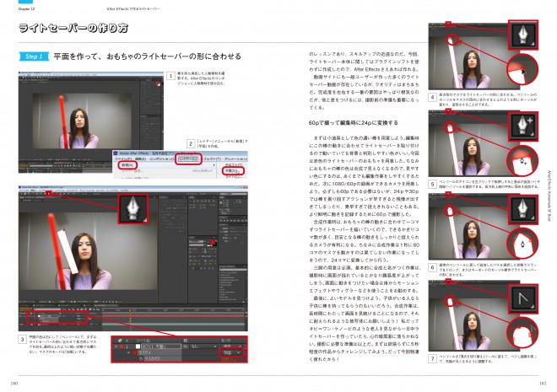Open the レイヤー(L) menu in menu bar
This screenshot has width=557, height=392.
(x=188, y=159)
